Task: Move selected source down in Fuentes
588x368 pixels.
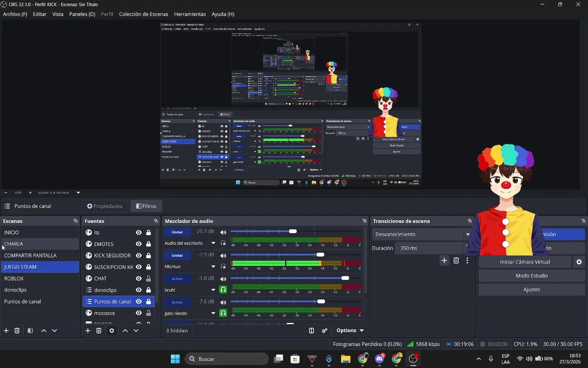Action: click(x=136, y=331)
